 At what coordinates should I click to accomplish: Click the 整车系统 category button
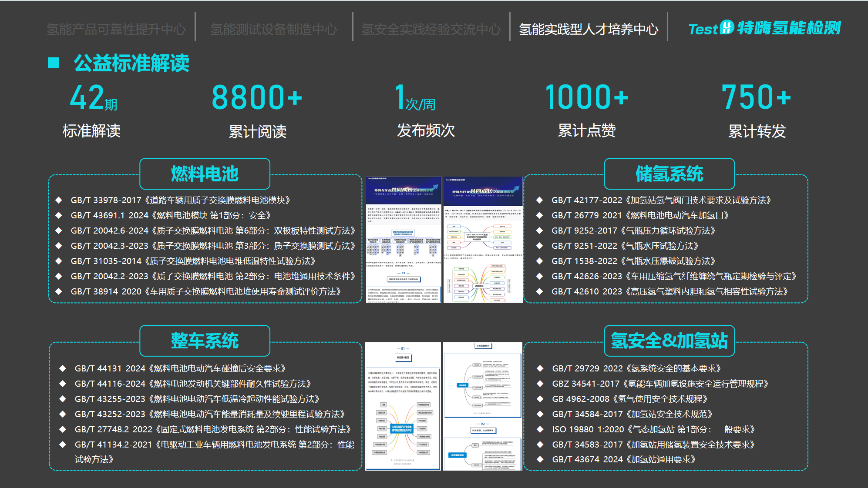pyautogui.click(x=205, y=341)
